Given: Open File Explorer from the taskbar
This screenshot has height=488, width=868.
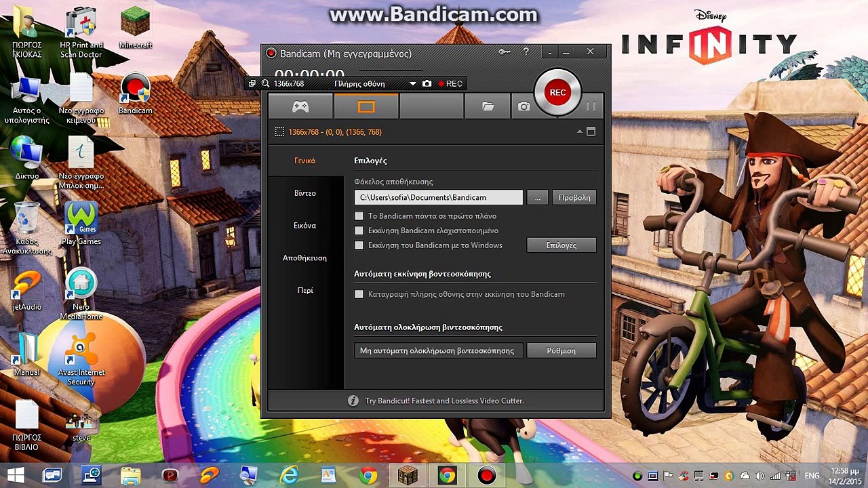Looking at the screenshot, I should [131, 476].
